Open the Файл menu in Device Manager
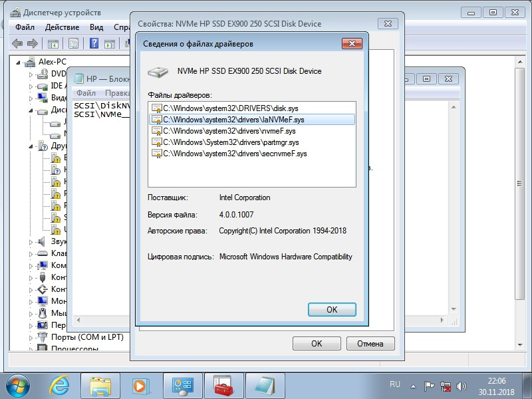This screenshot has height=399, width=532. 25,27
